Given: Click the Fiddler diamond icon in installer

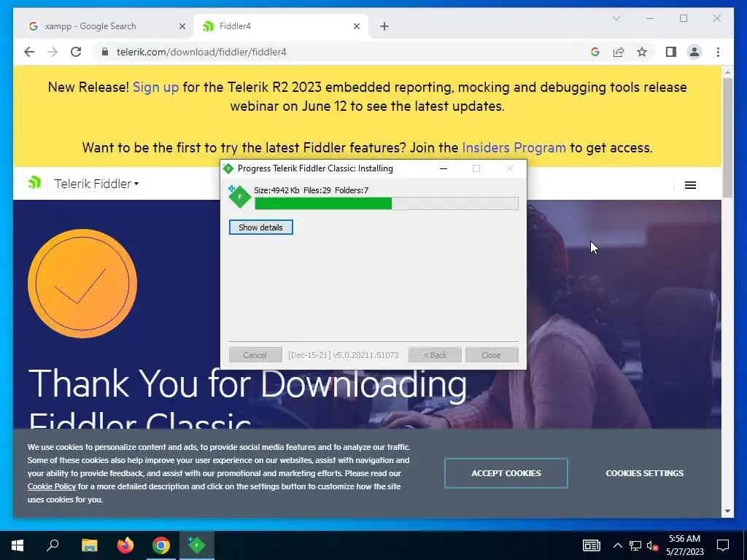Looking at the screenshot, I should tap(239, 196).
